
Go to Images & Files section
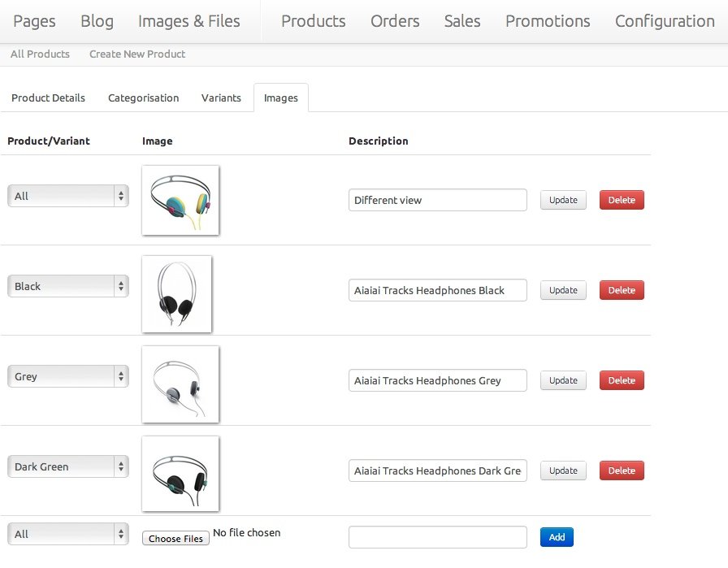coord(189,21)
